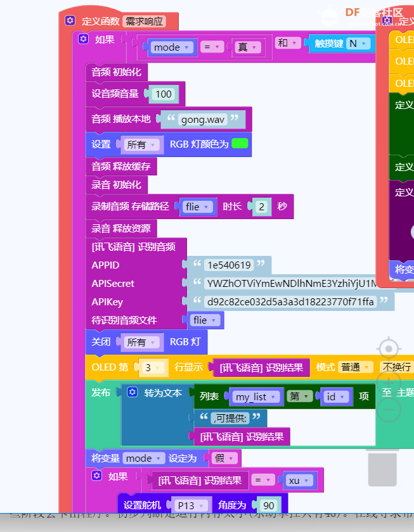Click the APPID value 1e540619 field
This screenshot has width=414, height=532.
[x=230, y=265]
